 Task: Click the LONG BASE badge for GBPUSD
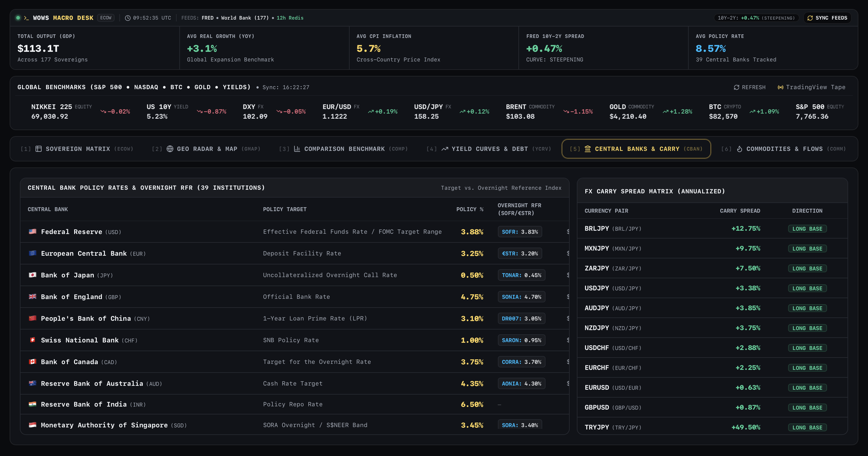[x=807, y=408]
